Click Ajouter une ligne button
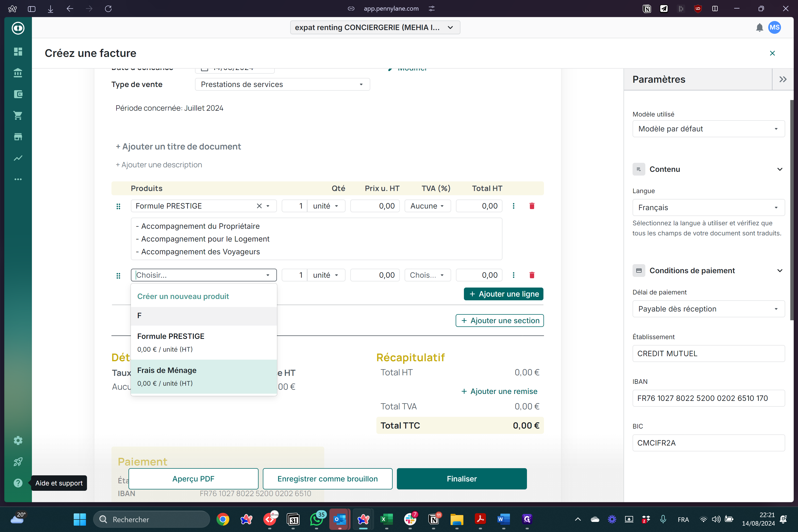 pyautogui.click(x=504, y=294)
